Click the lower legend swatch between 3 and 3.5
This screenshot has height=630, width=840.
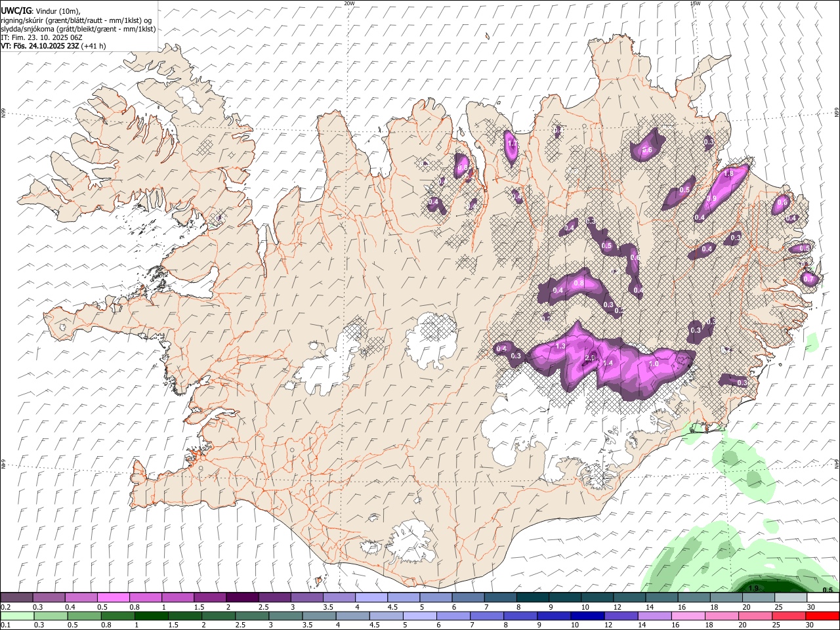285,616
